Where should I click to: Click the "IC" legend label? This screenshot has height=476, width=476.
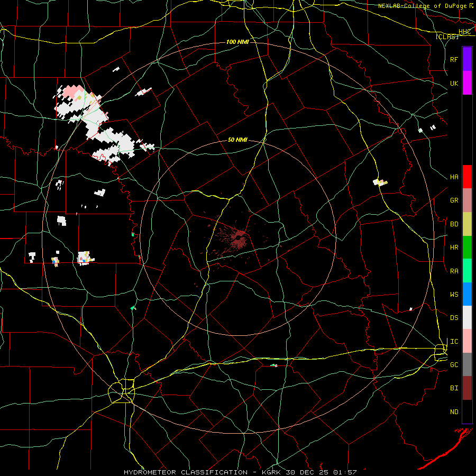[454, 342]
